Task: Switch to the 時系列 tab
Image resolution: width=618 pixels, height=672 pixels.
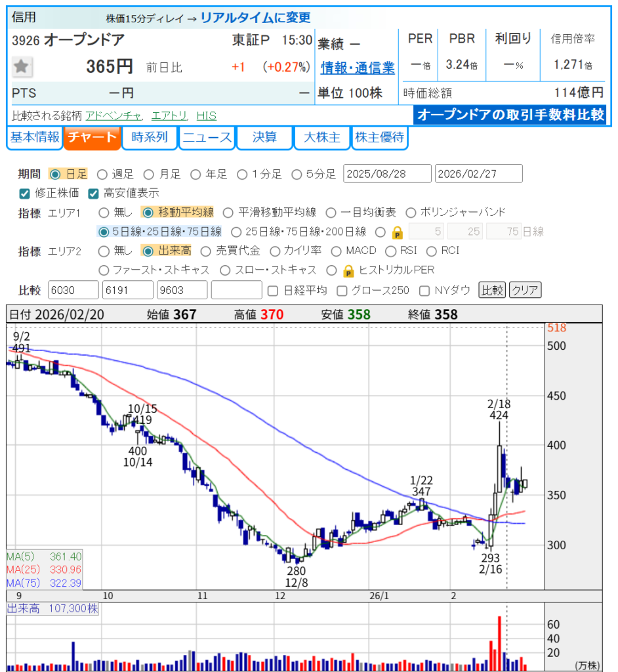Action: [150, 138]
